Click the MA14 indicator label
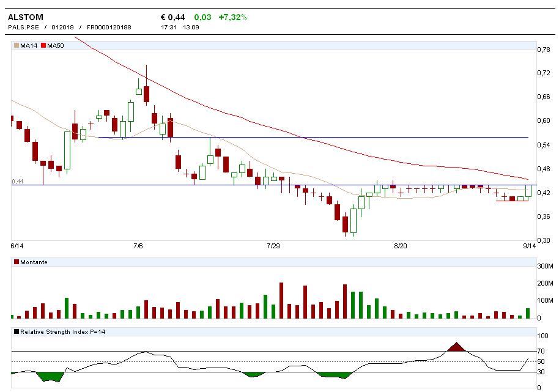This screenshot has width=559, height=392. point(29,45)
